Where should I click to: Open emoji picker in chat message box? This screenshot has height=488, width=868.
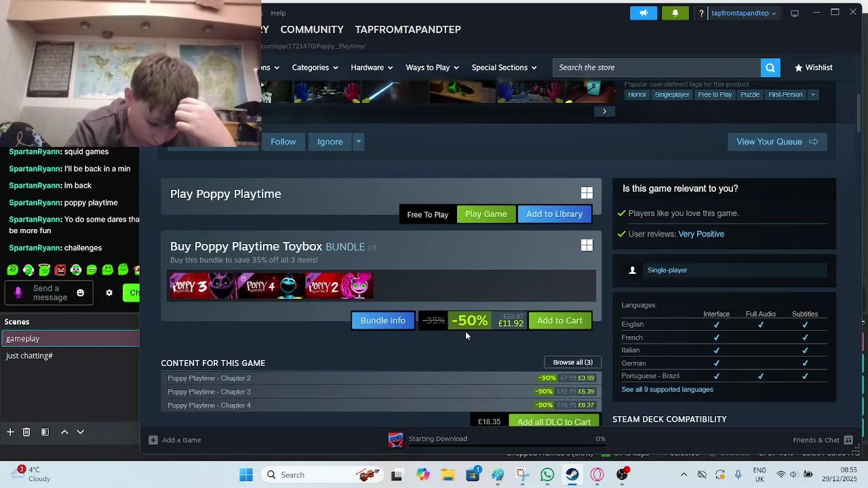80,293
